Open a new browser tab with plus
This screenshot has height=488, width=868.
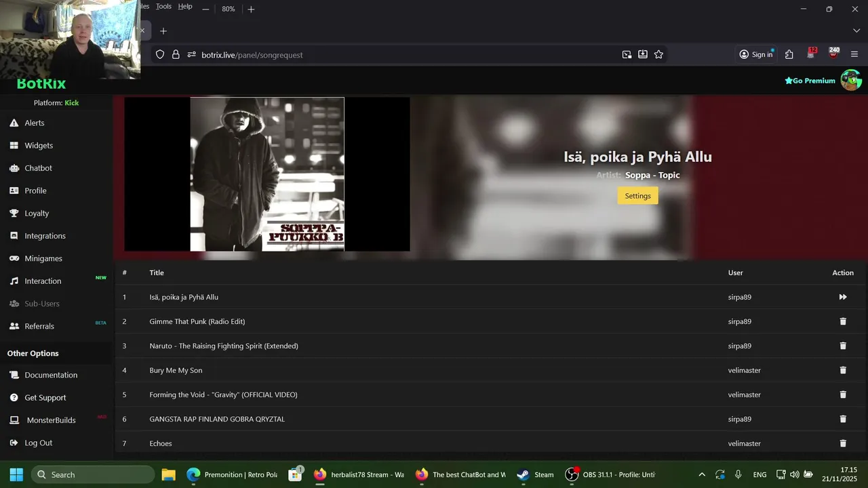pyautogui.click(x=163, y=31)
